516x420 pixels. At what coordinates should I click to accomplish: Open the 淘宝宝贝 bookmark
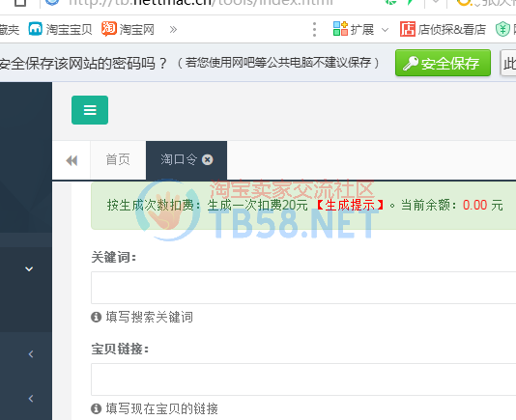(x=60, y=29)
